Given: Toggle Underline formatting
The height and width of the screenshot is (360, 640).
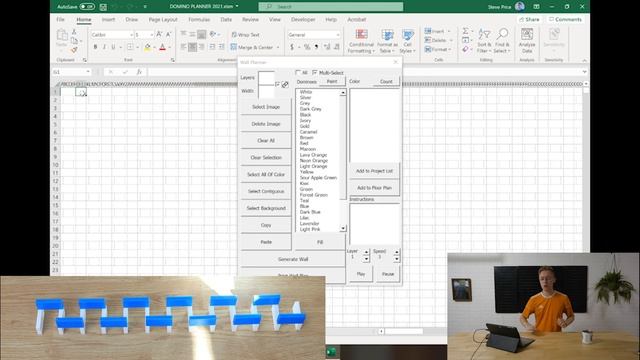Looking at the screenshot, I should pos(113,47).
